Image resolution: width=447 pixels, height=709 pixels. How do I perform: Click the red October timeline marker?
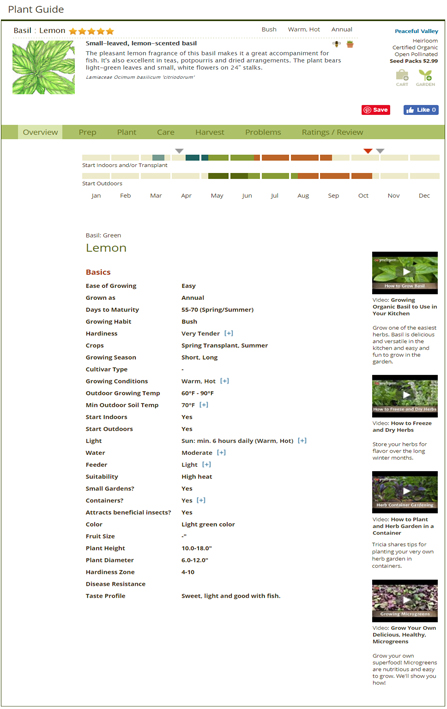pyautogui.click(x=368, y=151)
